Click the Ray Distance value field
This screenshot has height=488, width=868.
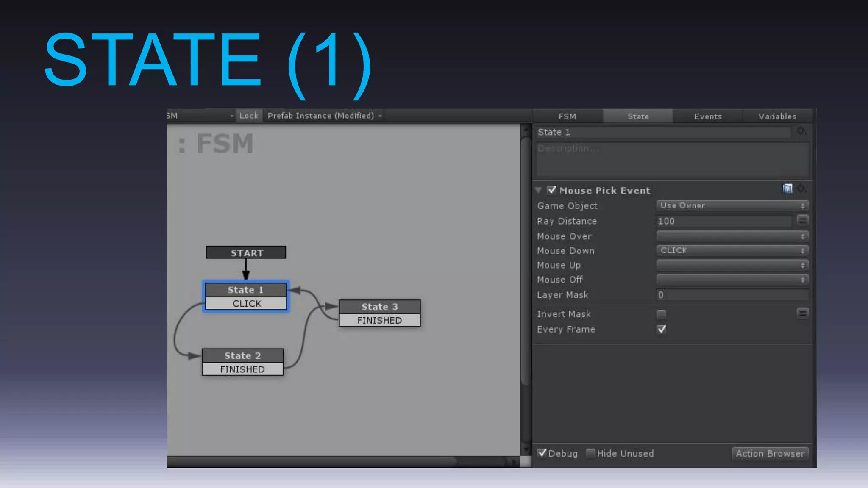coord(723,221)
